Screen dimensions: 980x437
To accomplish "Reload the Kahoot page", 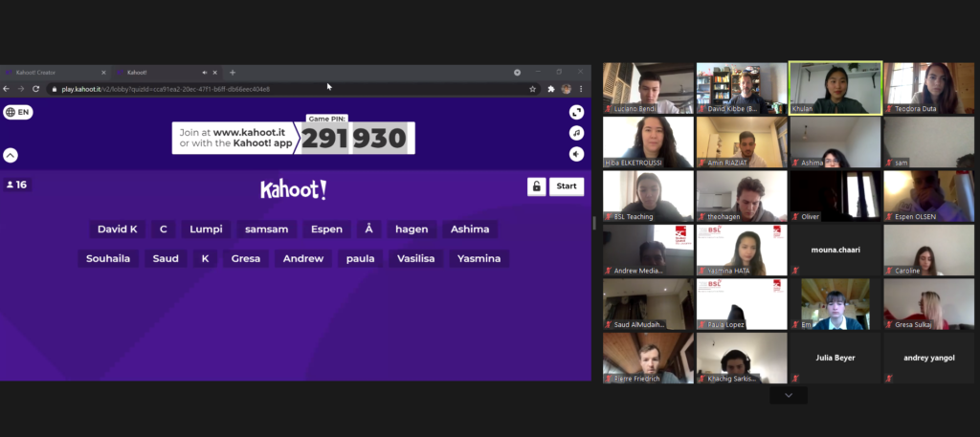I will click(x=35, y=89).
